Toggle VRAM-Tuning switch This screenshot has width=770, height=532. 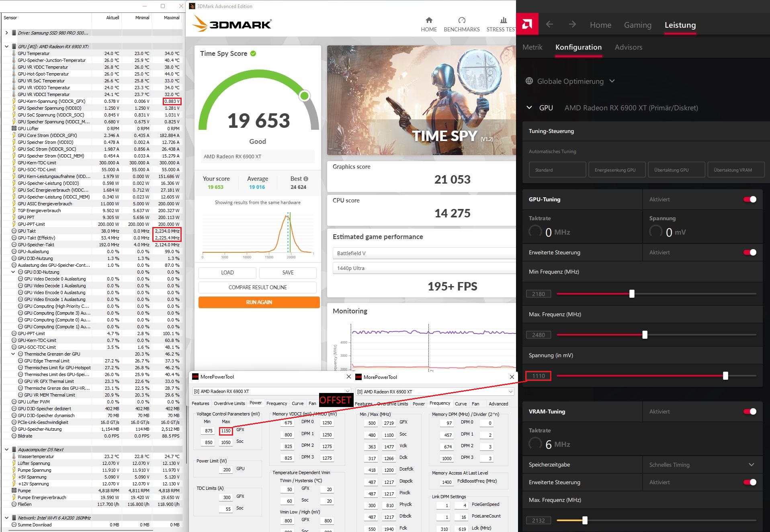coord(750,411)
